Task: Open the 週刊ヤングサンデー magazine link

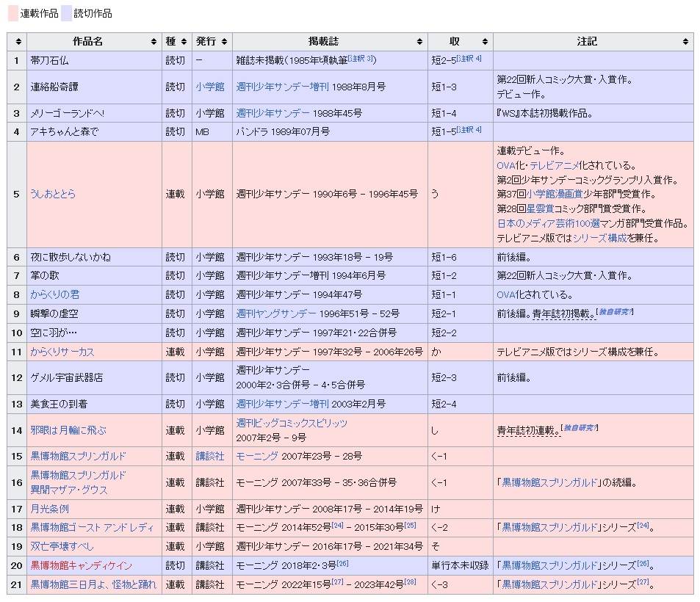Action: coord(276,313)
